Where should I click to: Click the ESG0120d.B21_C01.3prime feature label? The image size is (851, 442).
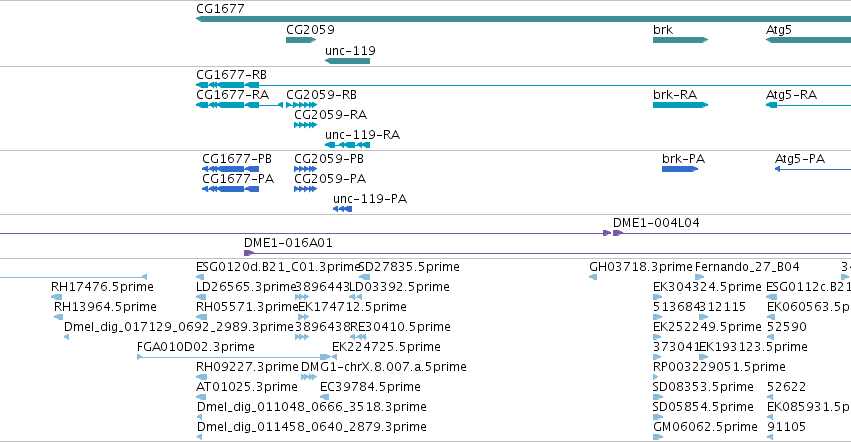pyautogui.click(x=278, y=267)
